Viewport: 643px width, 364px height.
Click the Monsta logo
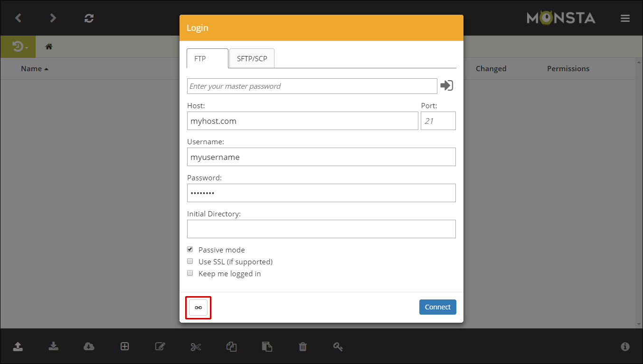click(x=561, y=19)
